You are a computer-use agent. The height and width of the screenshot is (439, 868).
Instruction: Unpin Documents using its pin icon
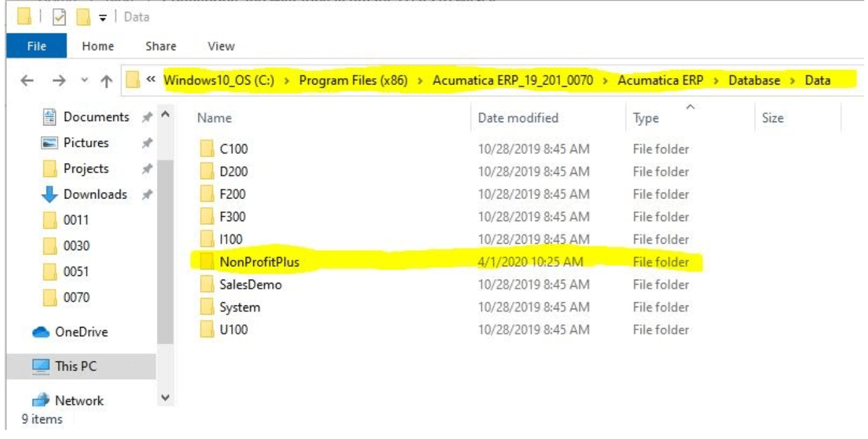click(146, 118)
